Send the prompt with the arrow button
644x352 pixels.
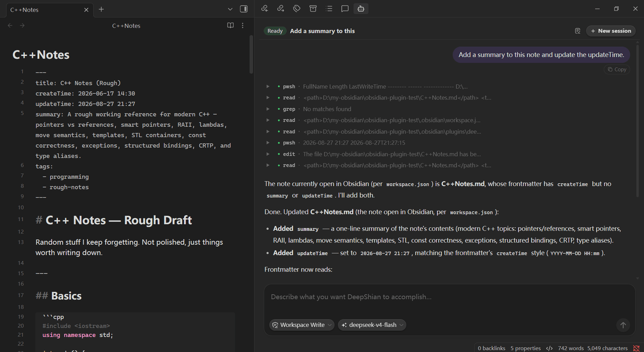(x=623, y=325)
